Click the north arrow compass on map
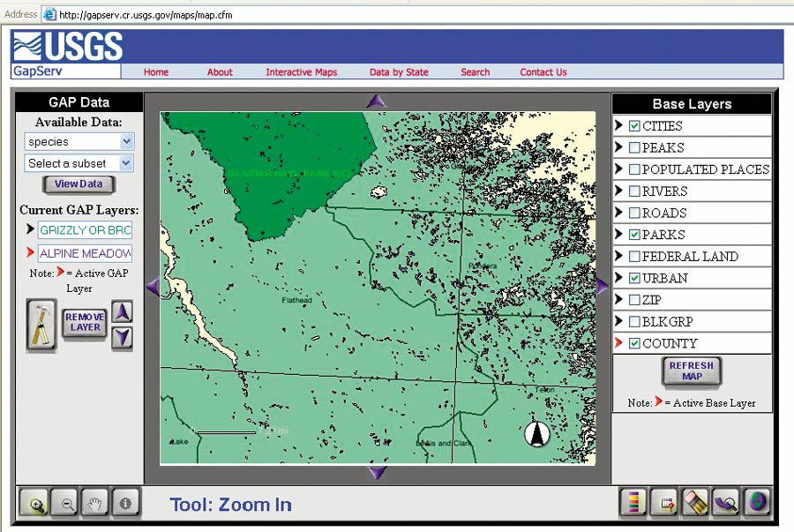 coord(536,434)
